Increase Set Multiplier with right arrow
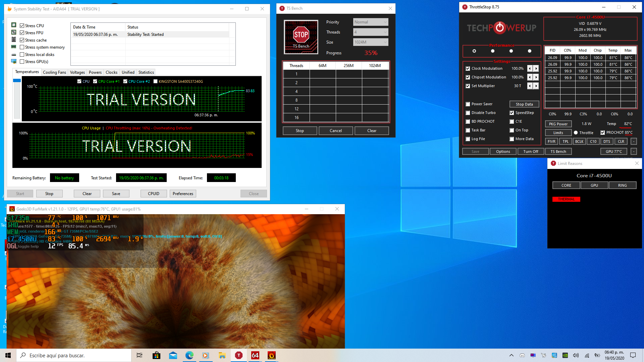 point(536,86)
